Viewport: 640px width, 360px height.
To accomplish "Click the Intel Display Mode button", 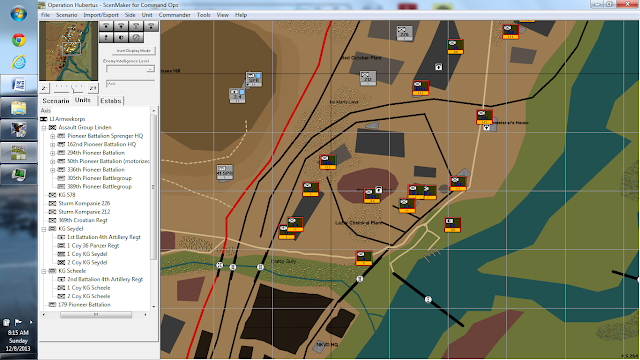I will click(x=133, y=51).
